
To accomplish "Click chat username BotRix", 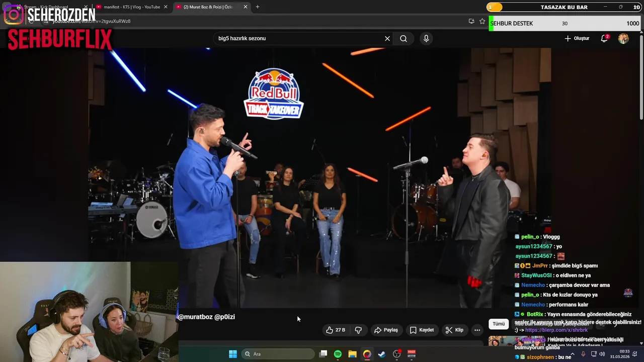I will 535,314.
